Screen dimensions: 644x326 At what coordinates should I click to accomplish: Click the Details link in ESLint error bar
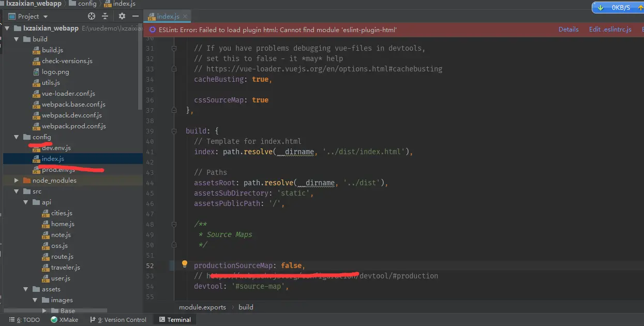pyautogui.click(x=568, y=29)
